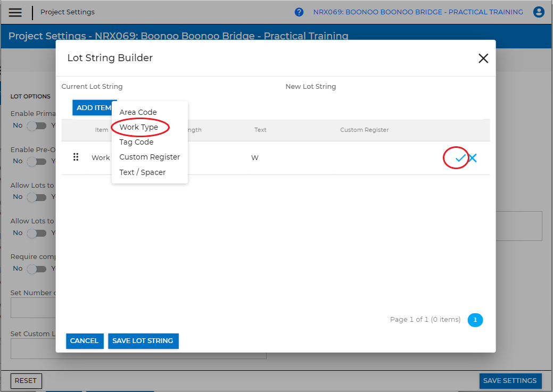Click the Project Settings header title

[x=68, y=12]
